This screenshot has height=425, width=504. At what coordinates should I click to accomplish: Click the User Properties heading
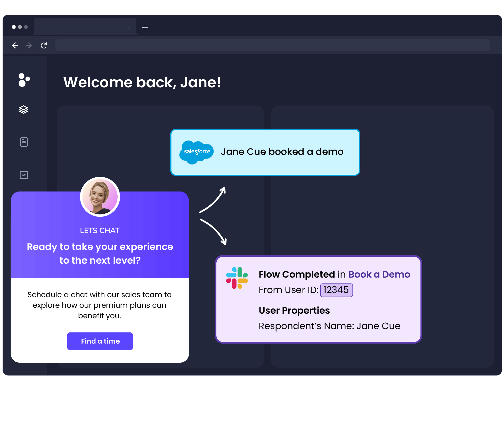(294, 311)
